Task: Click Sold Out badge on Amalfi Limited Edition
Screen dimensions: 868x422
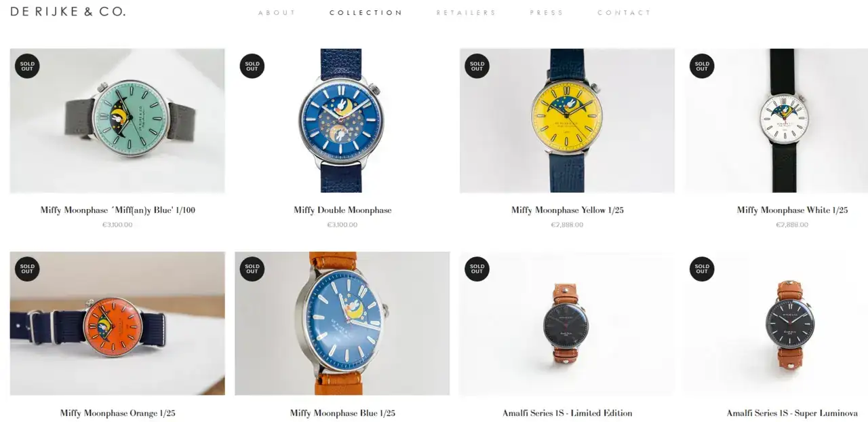Action: click(477, 269)
